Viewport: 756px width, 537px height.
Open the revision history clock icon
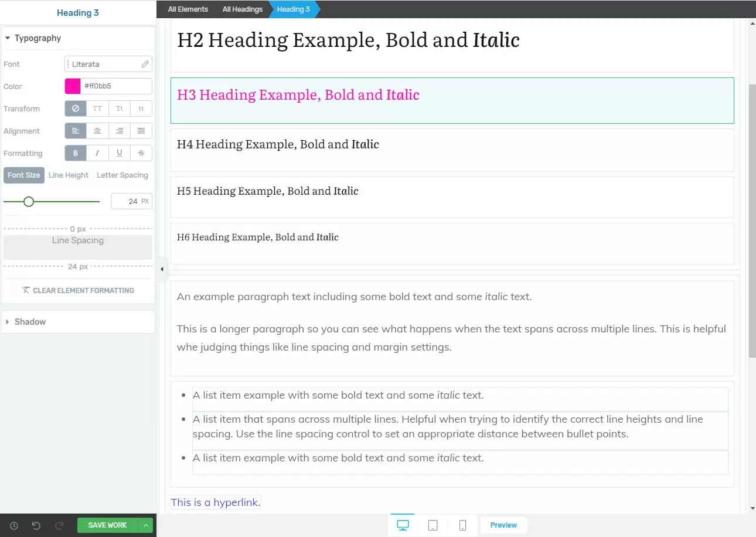[14, 525]
